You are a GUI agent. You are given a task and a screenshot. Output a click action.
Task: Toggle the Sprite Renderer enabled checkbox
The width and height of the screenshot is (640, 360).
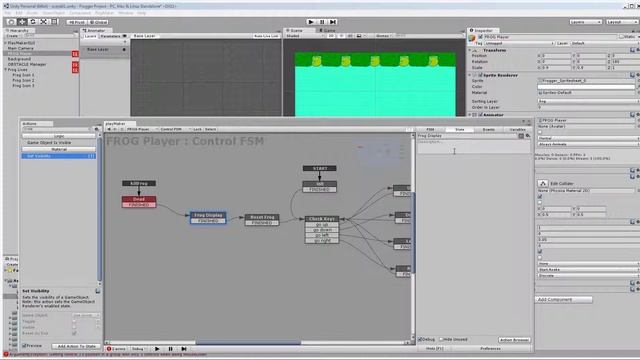tap(480, 76)
